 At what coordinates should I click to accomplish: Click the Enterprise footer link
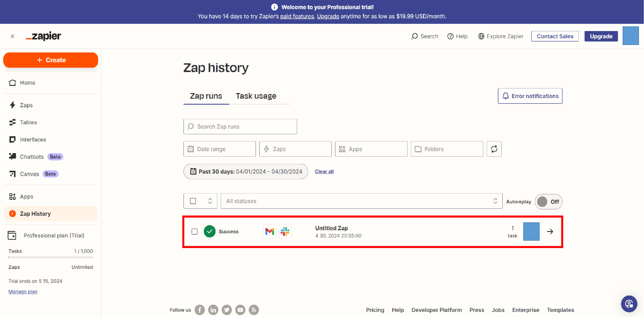pos(525,310)
